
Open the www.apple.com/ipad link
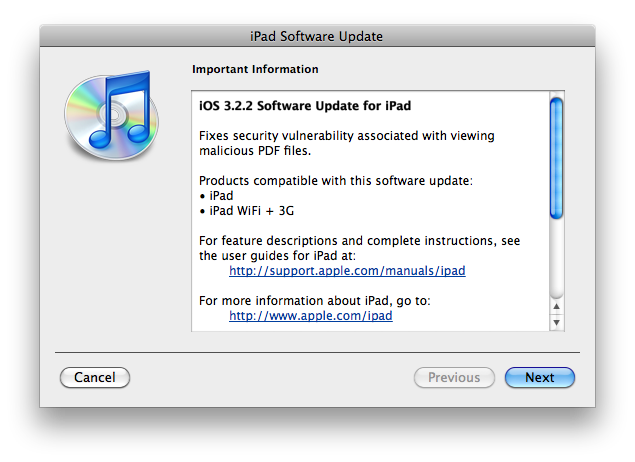pyautogui.click(x=311, y=315)
